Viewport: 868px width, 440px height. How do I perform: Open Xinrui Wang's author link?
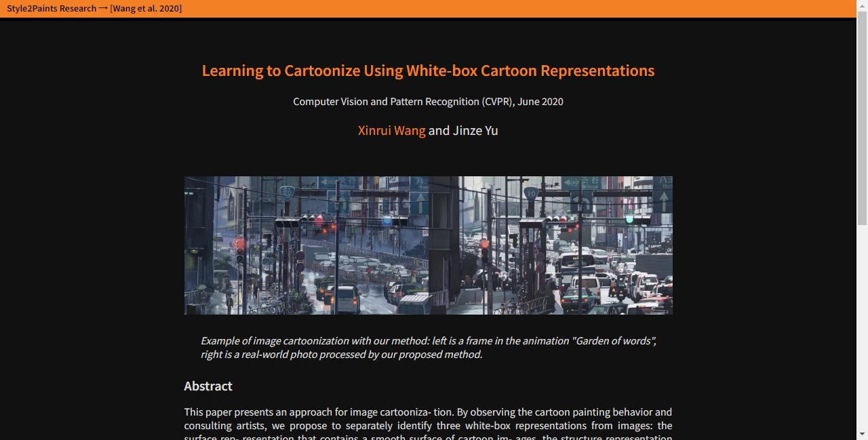point(392,130)
